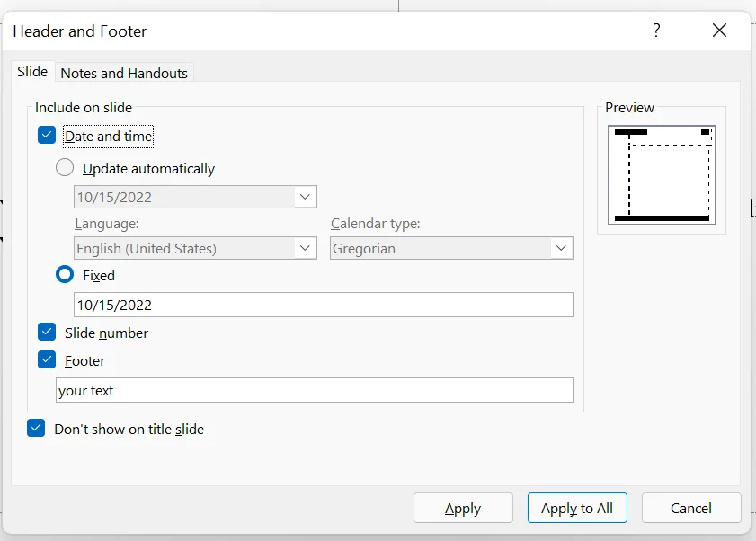The width and height of the screenshot is (756, 541).
Task: Uncheck the Footer checkbox
Action: [x=47, y=359]
